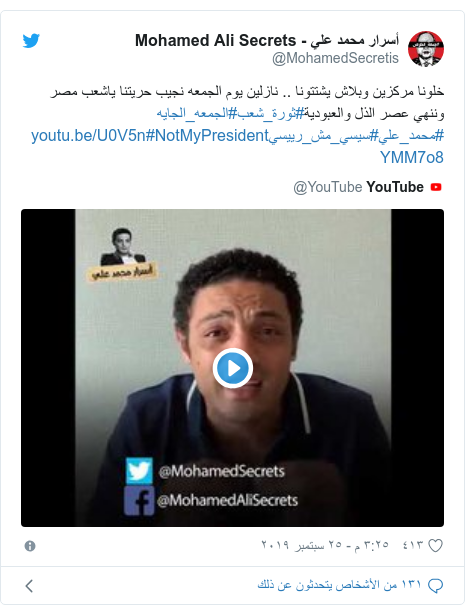Follow the #NotMyPresident hashtag link
The image size is (465, 615).
coord(207,136)
